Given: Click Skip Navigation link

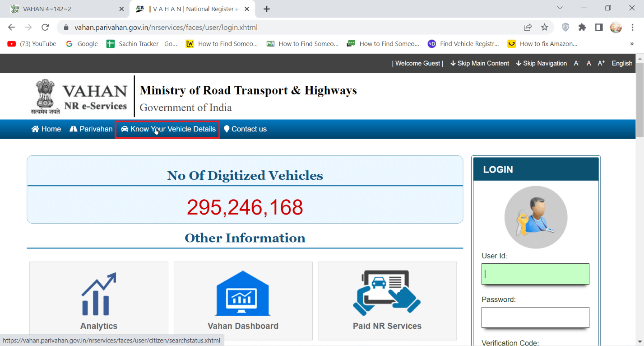Looking at the screenshot, I should tap(542, 63).
